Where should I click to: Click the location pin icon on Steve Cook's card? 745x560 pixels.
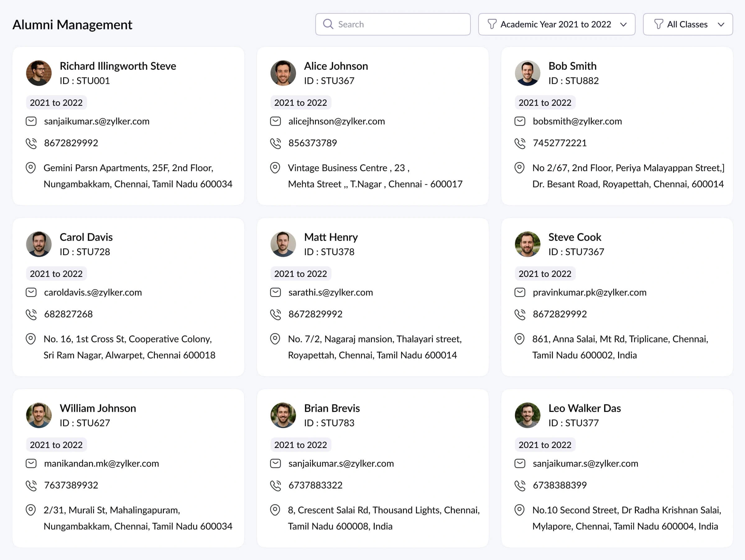519,339
